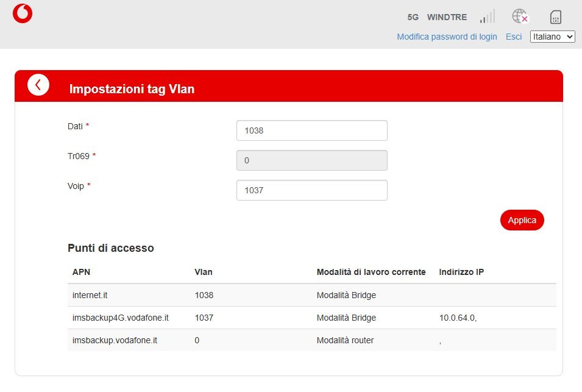Screen dimensions: 582x392
Task: Click the globe internet disconnected icon
Action: pos(519,16)
